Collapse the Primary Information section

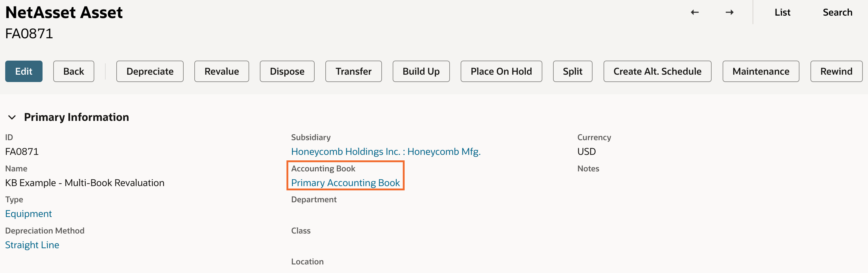tap(12, 117)
